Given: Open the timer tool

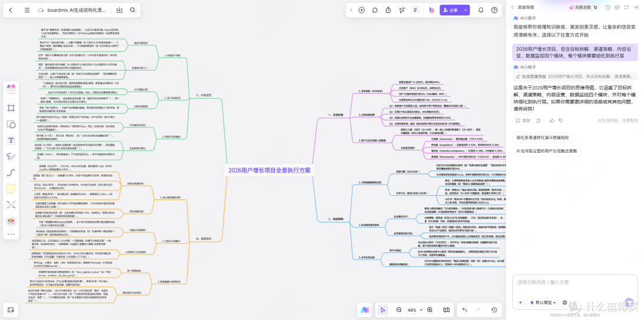Looking at the screenshot, I should point(389,10).
